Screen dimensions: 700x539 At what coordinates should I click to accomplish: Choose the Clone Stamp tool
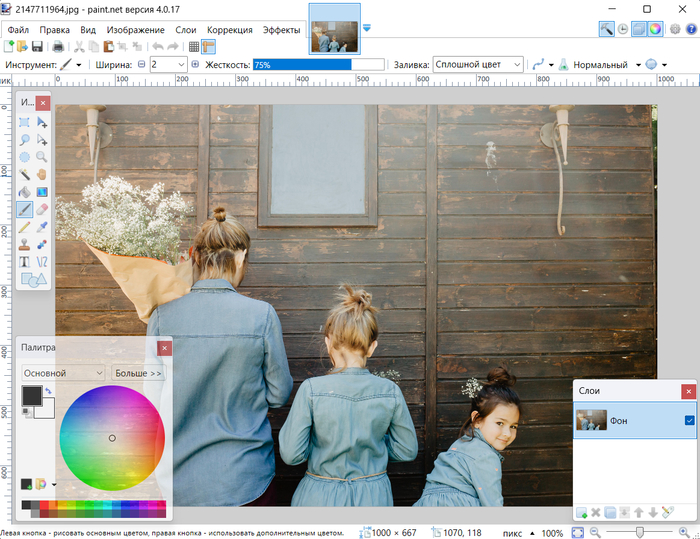(25, 244)
